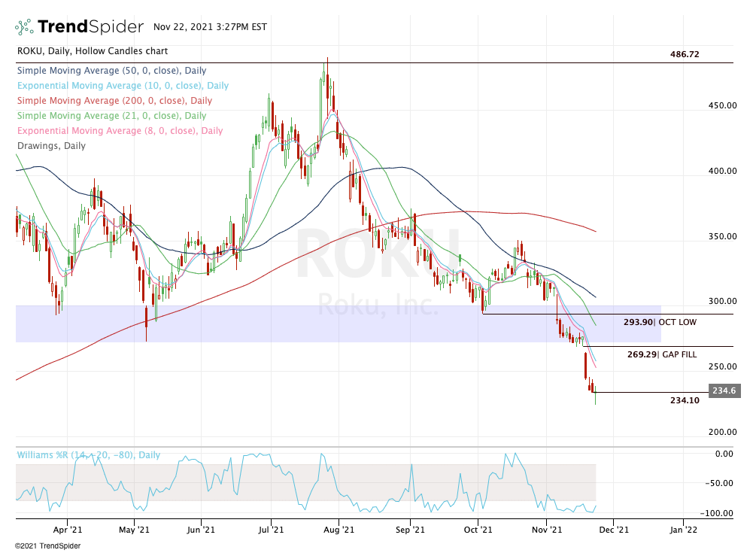
Task: Click the 450.00 price axis label
Action: pos(722,105)
